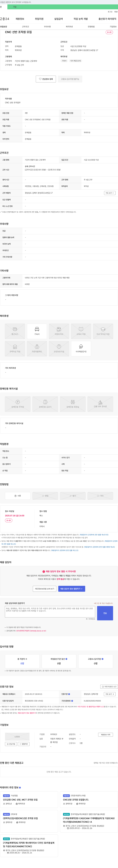Select the 필기 screening method tile
The image size is (118, 868).
[x=73, y=496]
